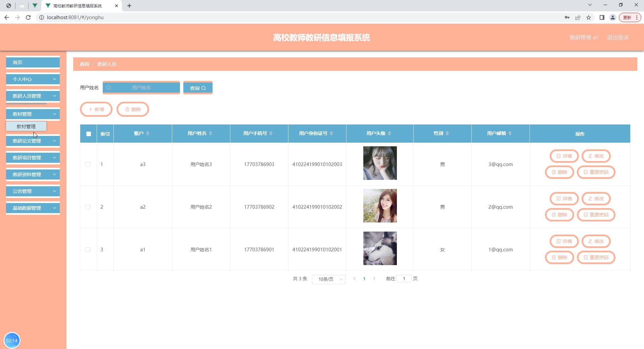Click 重置密码 for account a2

596,215
